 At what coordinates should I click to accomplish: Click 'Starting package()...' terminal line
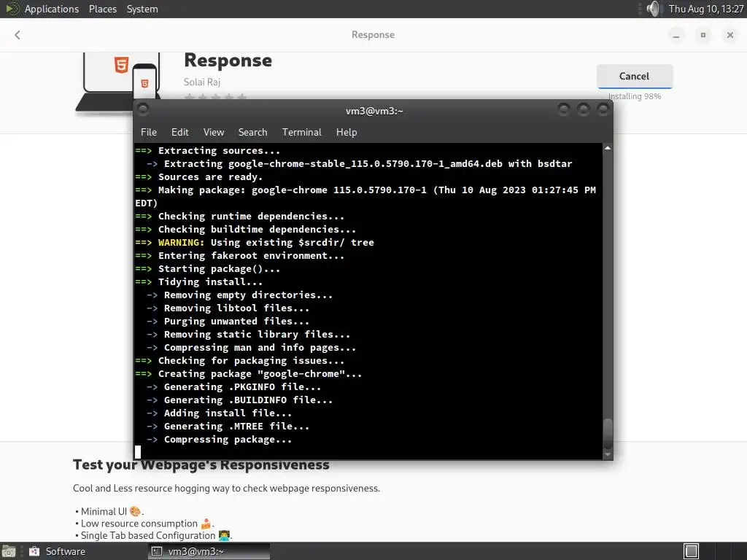219,268
